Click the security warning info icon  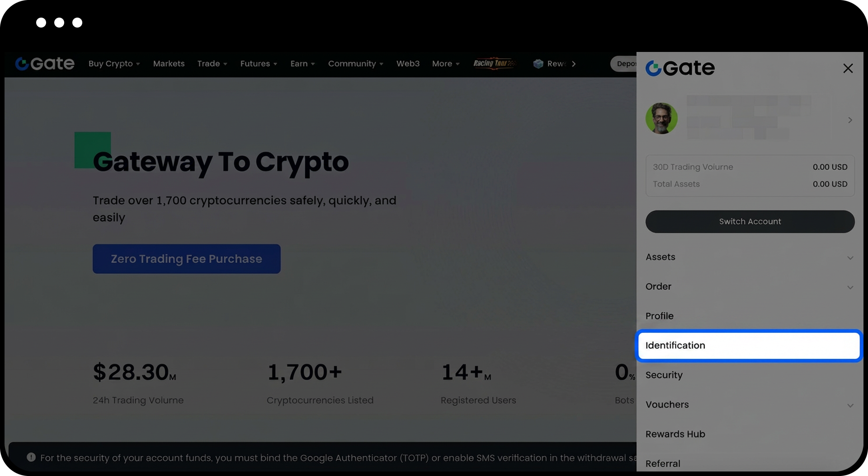pos(31,457)
